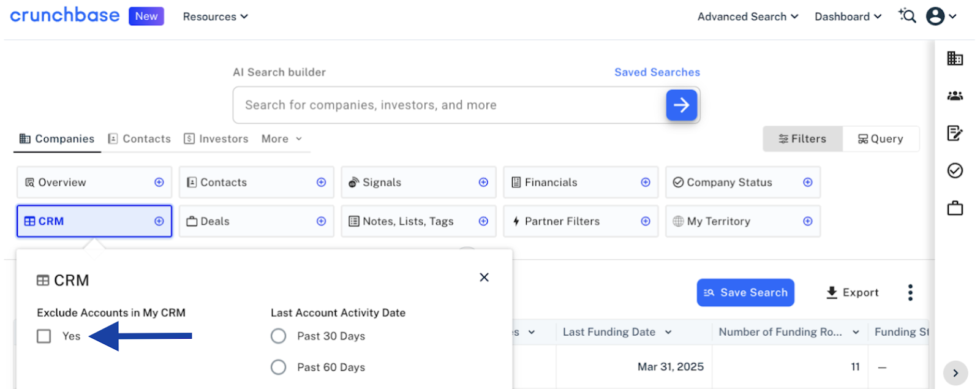Open the notes edit sidebar icon
The height and width of the screenshot is (389, 980).
(956, 133)
